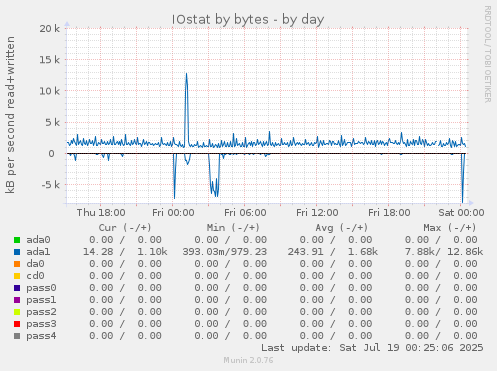
Task: Click the 'Last update' timestamp text
Action: (x=372, y=348)
